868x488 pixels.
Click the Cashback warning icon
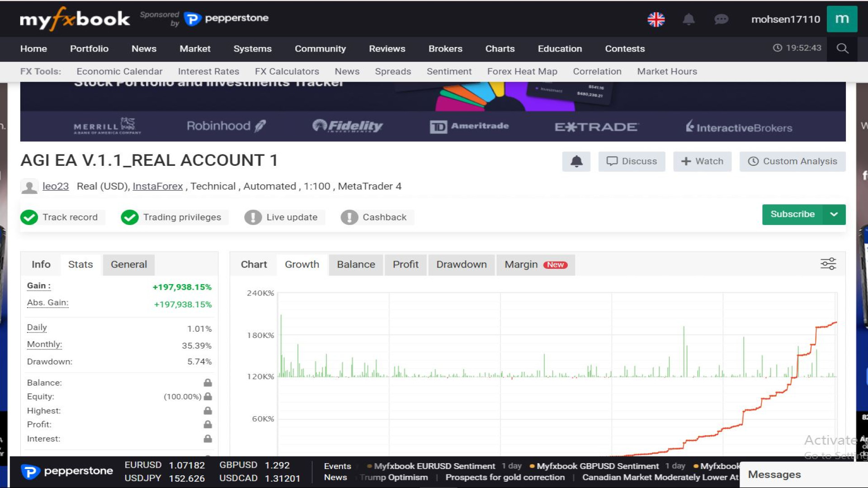click(349, 217)
